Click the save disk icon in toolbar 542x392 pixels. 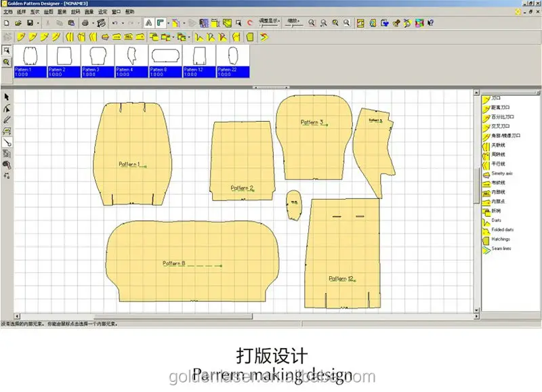pos(29,23)
